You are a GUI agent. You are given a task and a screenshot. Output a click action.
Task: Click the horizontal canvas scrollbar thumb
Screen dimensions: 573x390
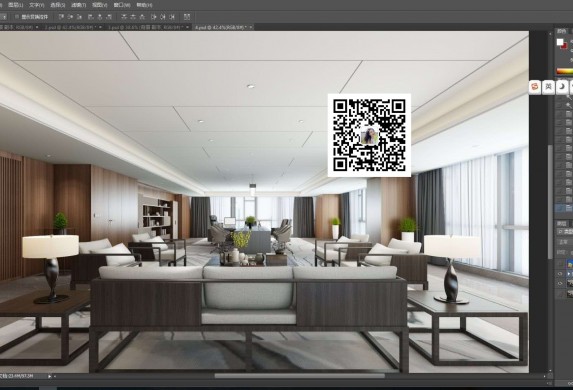coord(299,376)
